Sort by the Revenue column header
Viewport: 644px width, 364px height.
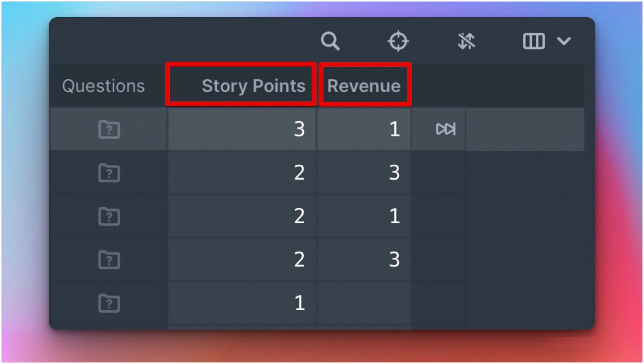click(x=364, y=86)
